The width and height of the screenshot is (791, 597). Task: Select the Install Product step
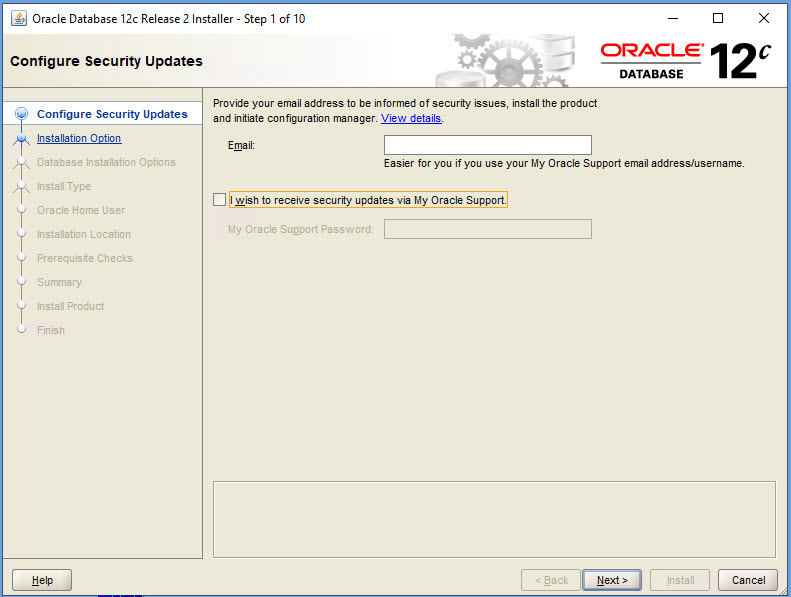pyautogui.click(x=70, y=306)
